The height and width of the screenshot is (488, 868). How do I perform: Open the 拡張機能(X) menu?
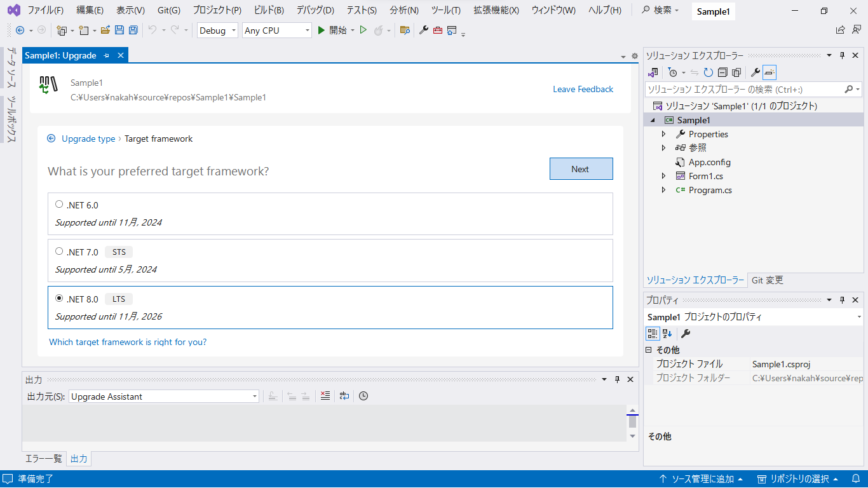496,10
